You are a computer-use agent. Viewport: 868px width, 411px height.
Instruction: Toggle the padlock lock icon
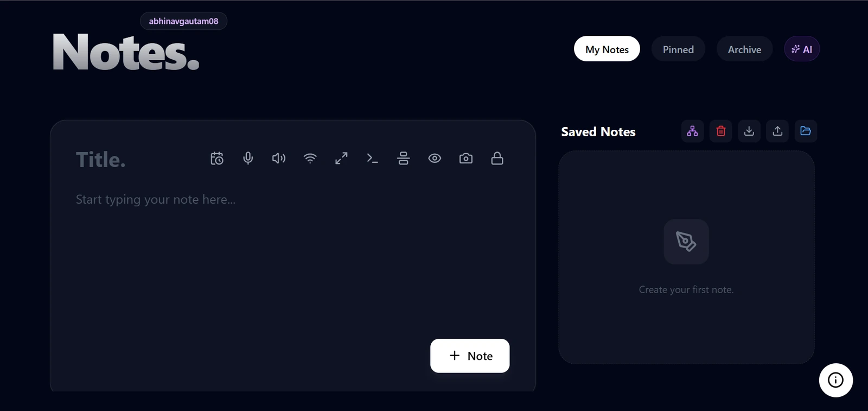(x=497, y=159)
